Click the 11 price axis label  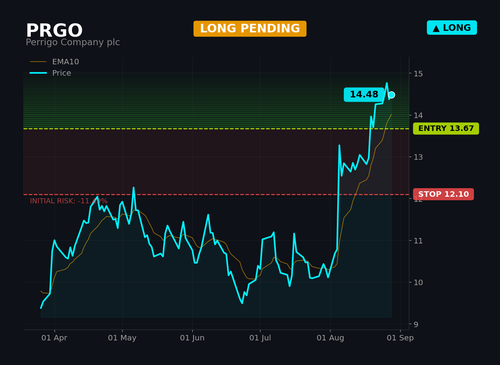[418, 241]
